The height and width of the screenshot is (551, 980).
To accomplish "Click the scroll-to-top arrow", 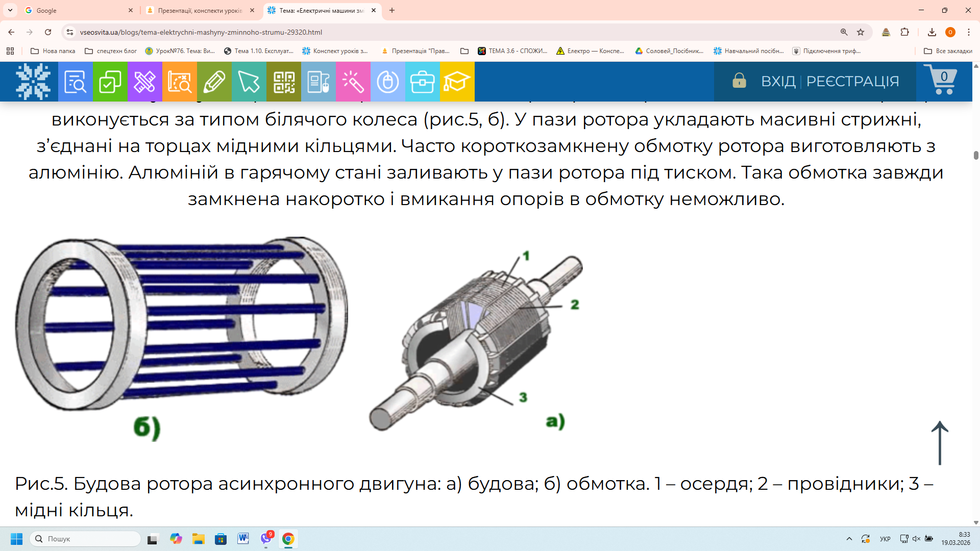I will (940, 443).
